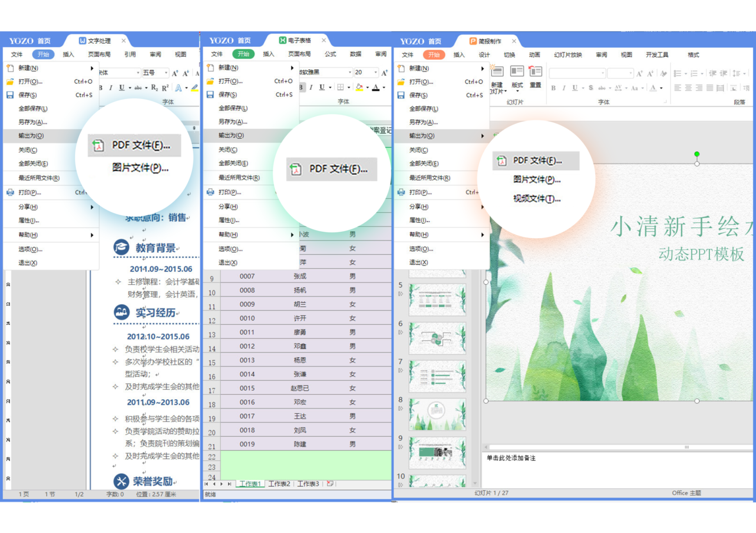Open 开发工具 tab in presentation window
This screenshot has width=756, height=533.
(x=657, y=55)
